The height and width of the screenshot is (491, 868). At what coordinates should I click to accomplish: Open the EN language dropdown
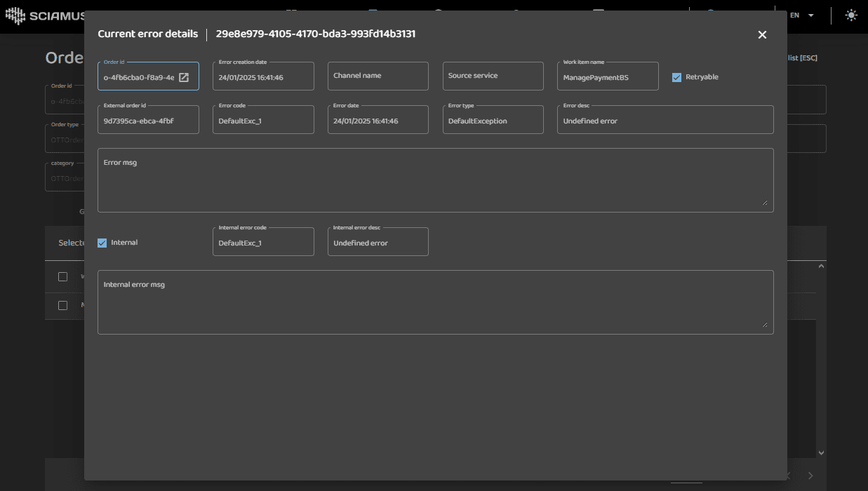pos(801,15)
